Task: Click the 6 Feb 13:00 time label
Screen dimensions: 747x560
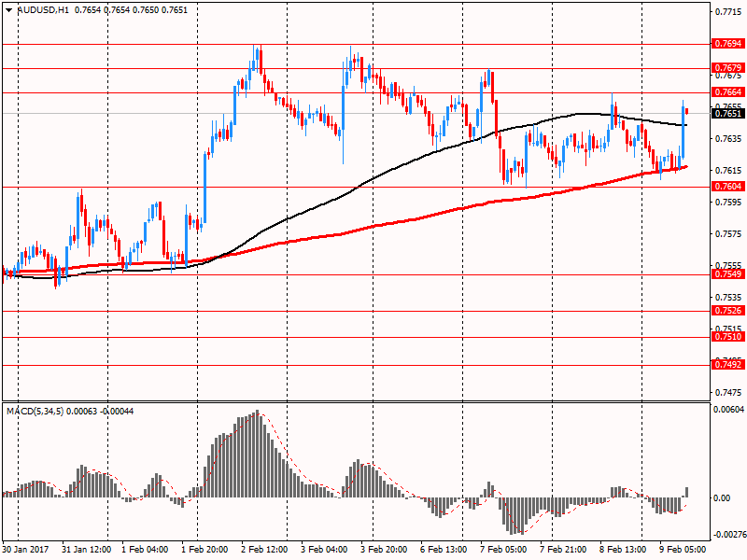Action: [442, 550]
